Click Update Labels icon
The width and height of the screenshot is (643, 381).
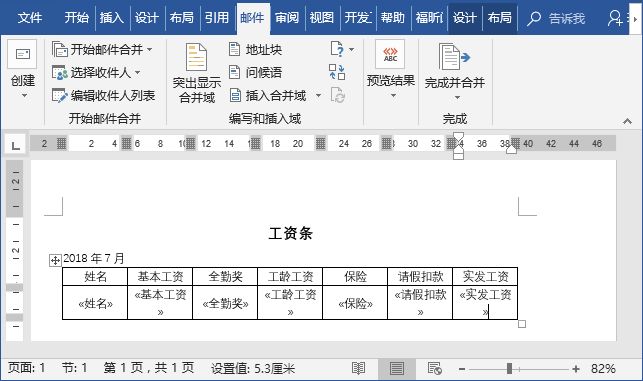point(337,95)
